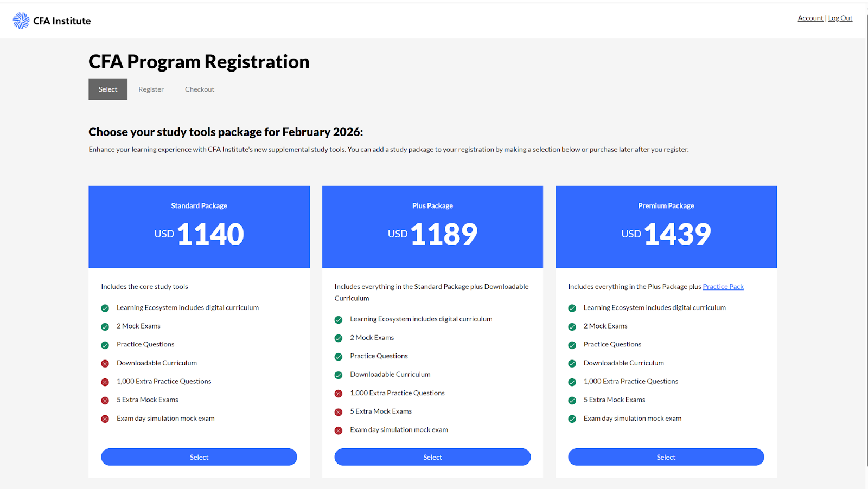Click red X beside Plus Exam day simulation

coord(339,430)
